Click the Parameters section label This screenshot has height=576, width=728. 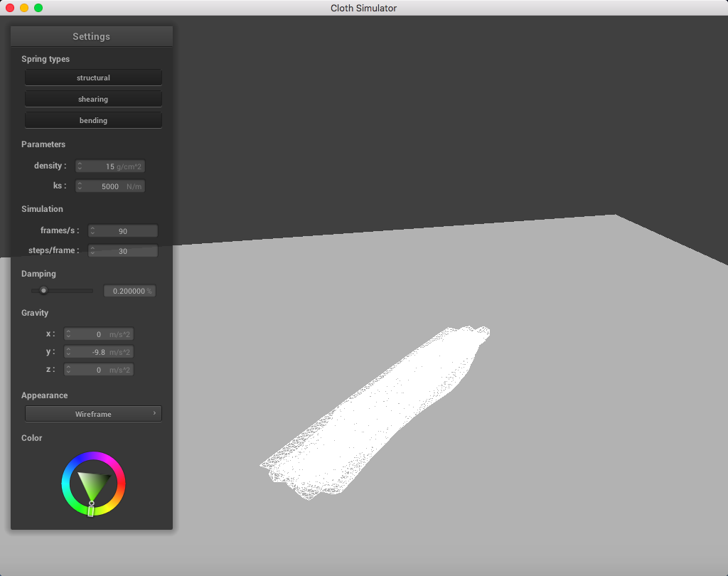[x=43, y=144]
